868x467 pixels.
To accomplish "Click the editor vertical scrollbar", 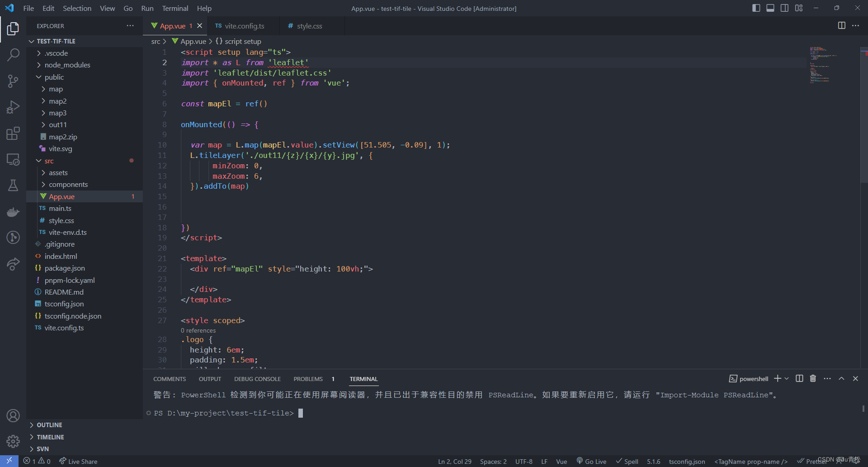I will 864,114.
